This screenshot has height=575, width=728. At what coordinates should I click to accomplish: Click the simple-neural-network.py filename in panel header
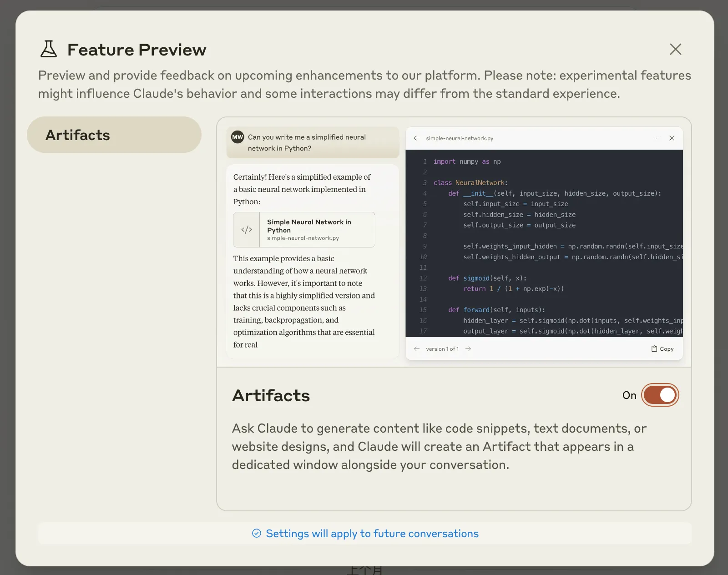pyautogui.click(x=460, y=138)
